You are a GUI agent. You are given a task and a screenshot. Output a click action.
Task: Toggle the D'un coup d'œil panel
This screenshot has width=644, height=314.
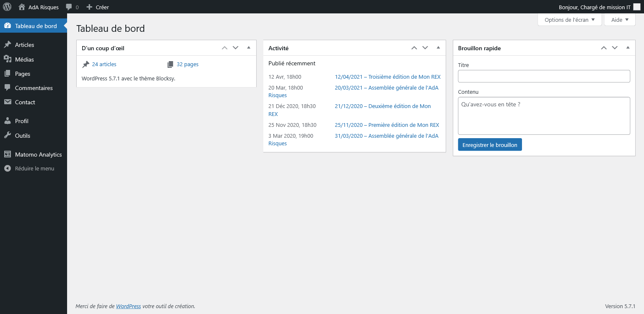pos(249,48)
